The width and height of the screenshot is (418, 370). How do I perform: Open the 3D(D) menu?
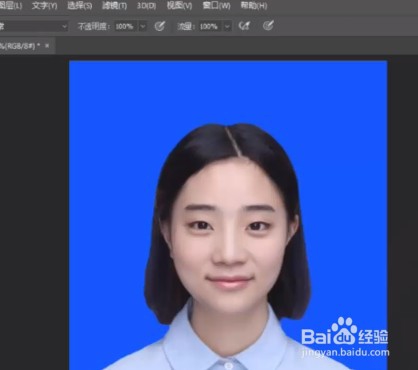pos(146,6)
